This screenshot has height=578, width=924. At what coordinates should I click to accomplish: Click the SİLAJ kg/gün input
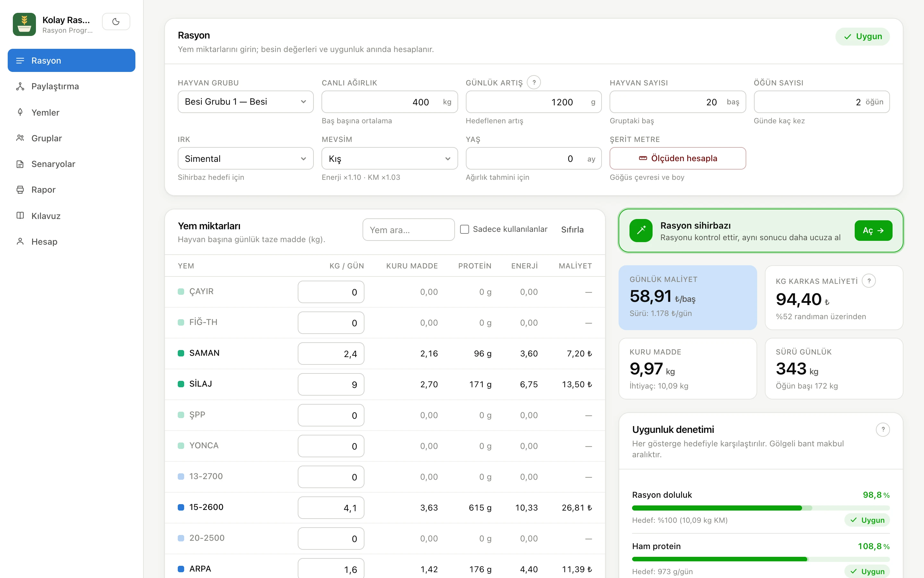click(x=331, y=385)
